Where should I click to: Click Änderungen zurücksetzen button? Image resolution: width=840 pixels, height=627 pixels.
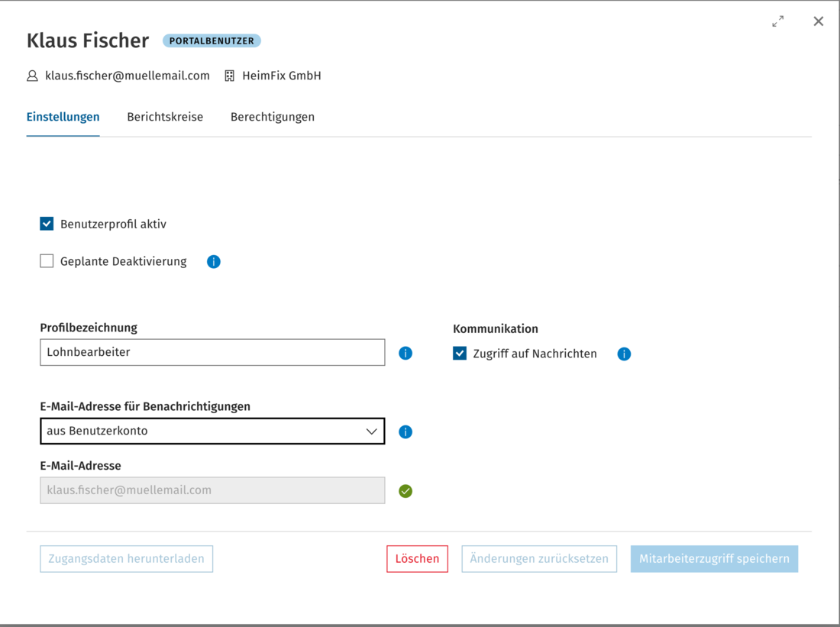point(539,559)
